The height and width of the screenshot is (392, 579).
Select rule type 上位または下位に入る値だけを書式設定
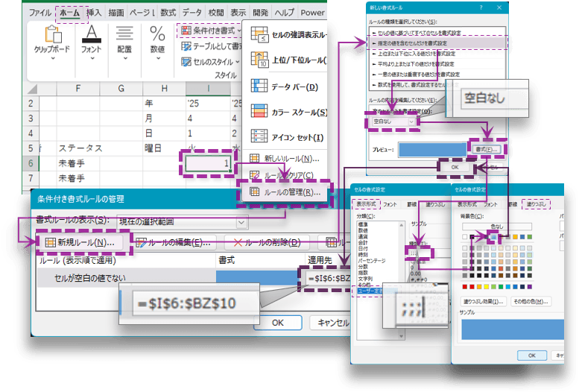pos(437,54)
